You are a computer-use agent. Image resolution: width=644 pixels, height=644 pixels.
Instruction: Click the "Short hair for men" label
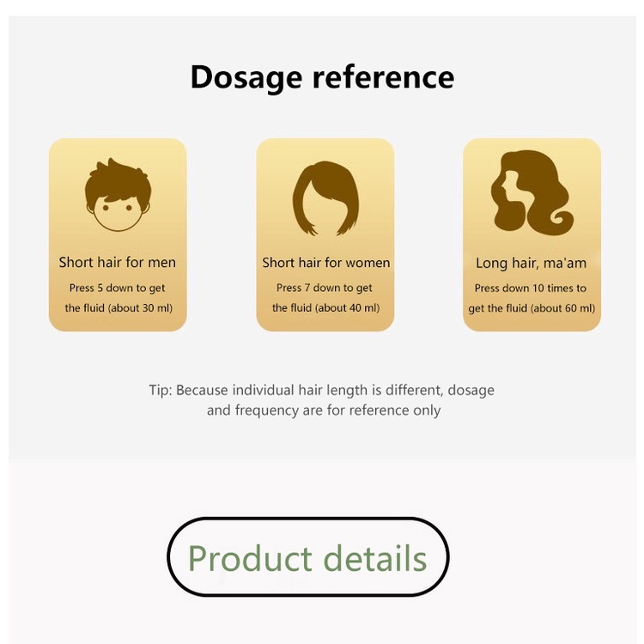coord(118,262)
